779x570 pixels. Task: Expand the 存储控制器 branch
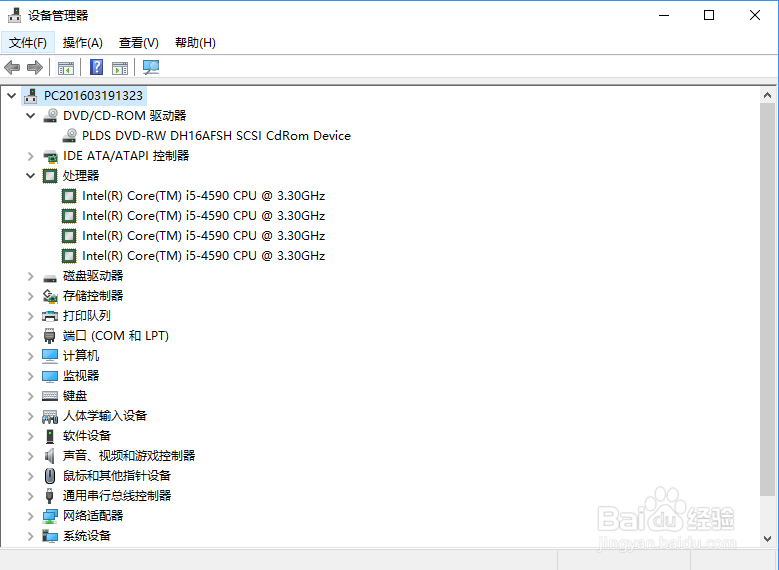pos(30,296)
